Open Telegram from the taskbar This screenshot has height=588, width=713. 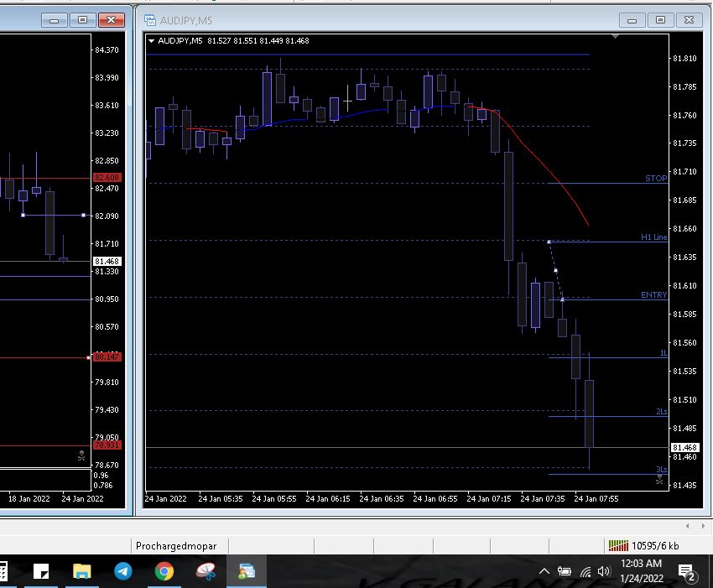123,571
